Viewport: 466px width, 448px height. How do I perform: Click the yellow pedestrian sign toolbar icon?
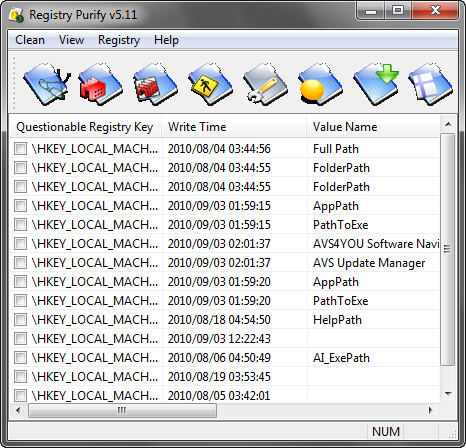210,84
